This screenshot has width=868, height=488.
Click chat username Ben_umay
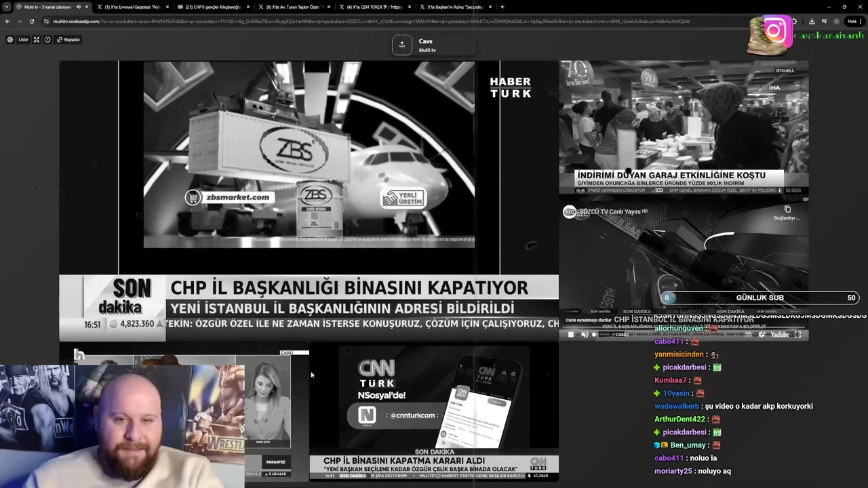click(x=686, y=445)
